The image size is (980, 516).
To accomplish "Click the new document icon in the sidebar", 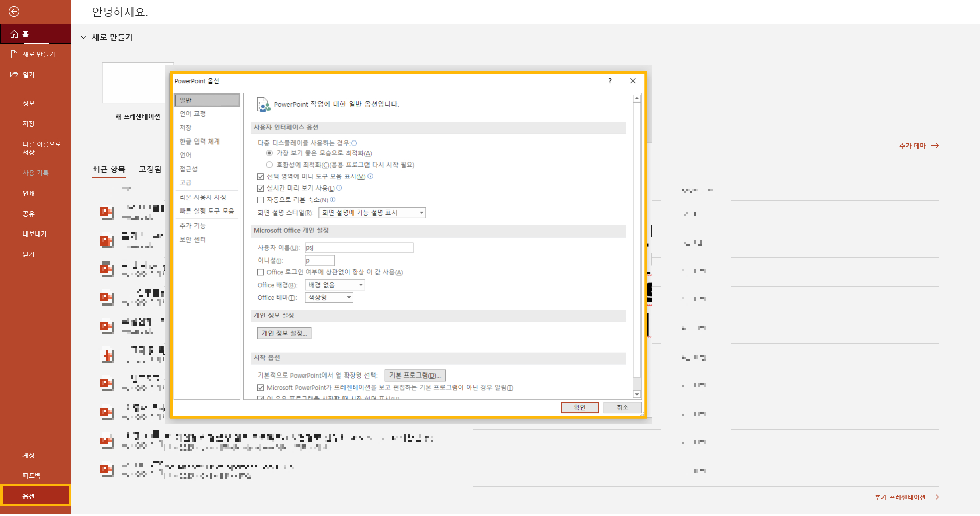I will pos(14,54).
